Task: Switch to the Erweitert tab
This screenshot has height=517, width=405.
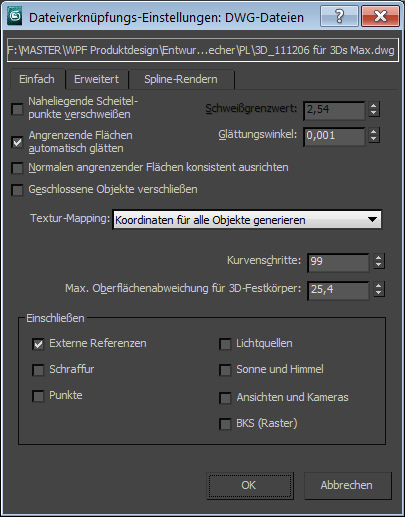Action: (x=97, y=79)
